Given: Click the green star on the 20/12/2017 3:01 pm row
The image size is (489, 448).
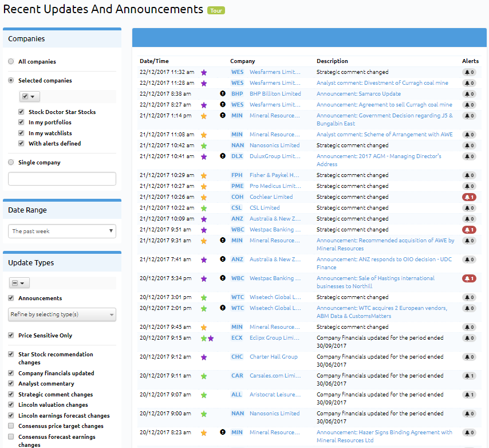Looking at the screenshot, I should 204,298.
